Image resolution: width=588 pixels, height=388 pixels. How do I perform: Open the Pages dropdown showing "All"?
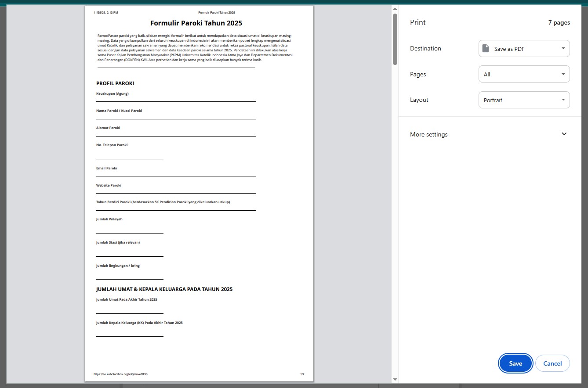click(523, 74)
